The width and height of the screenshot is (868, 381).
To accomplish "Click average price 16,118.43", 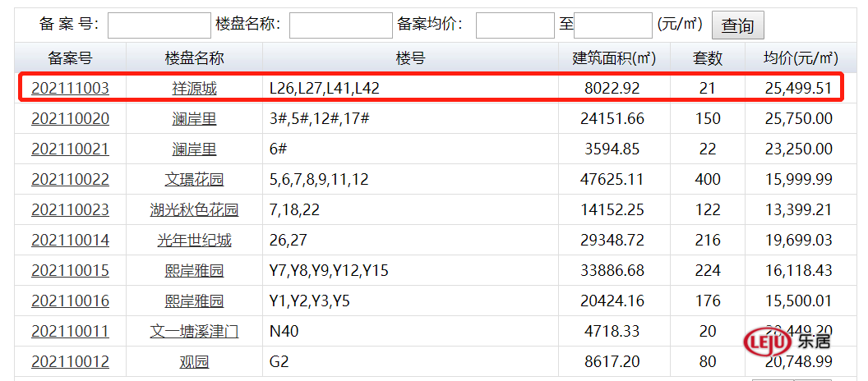I will 799,271.
